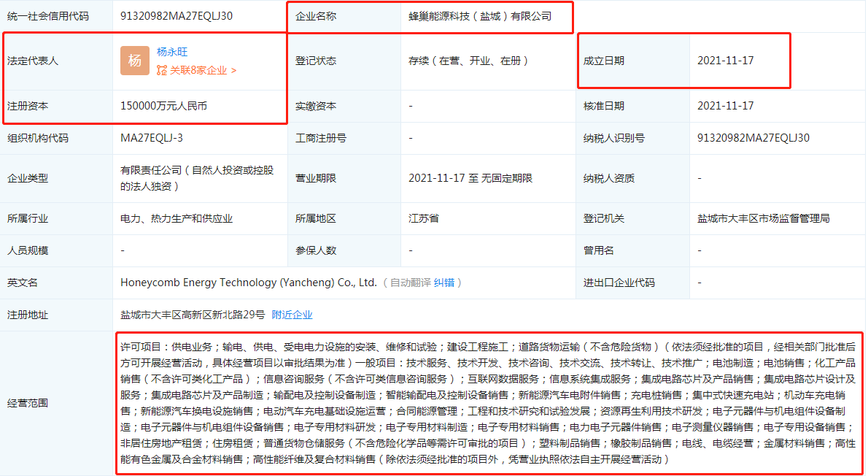The image size is (868, 476).
Task: Click the 登记机关 label
Action: click(x=603, y=219)
